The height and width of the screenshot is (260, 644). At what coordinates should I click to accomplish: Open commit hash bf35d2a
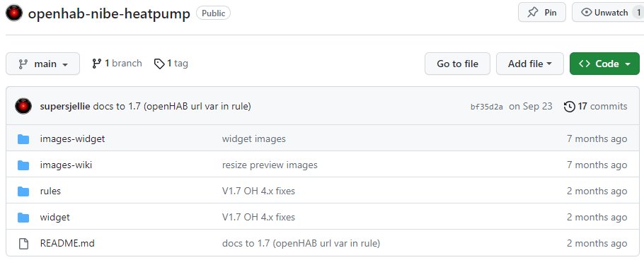pos(487,107)
